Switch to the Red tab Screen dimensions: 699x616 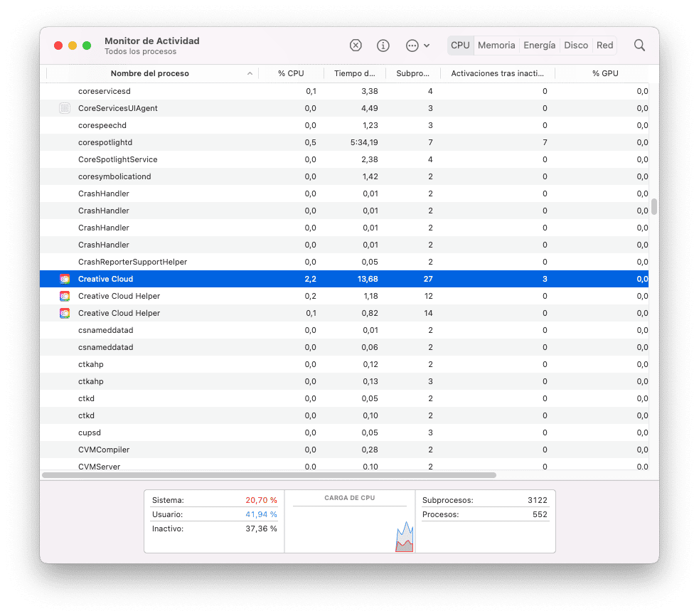pos(604,46)
